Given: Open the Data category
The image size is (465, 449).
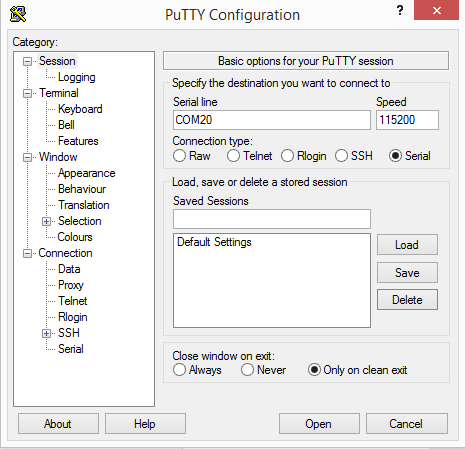Looking at the screenshot, I should click(69, 269).
